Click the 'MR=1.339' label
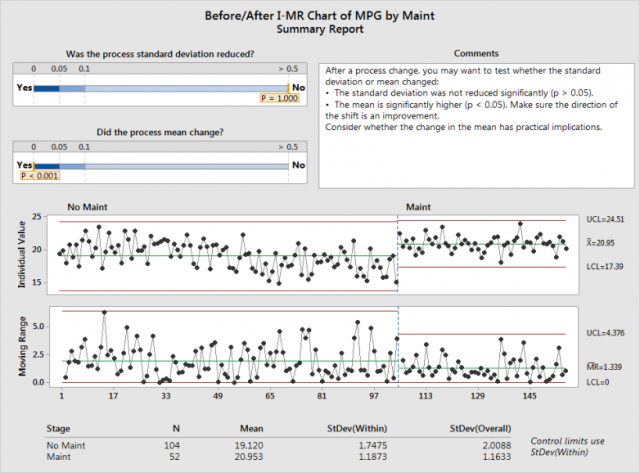 tap(604, 366)
